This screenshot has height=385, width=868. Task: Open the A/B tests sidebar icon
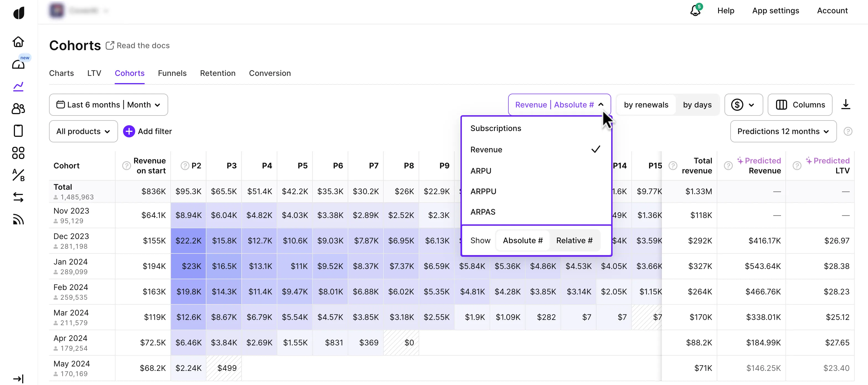point(18,175)
